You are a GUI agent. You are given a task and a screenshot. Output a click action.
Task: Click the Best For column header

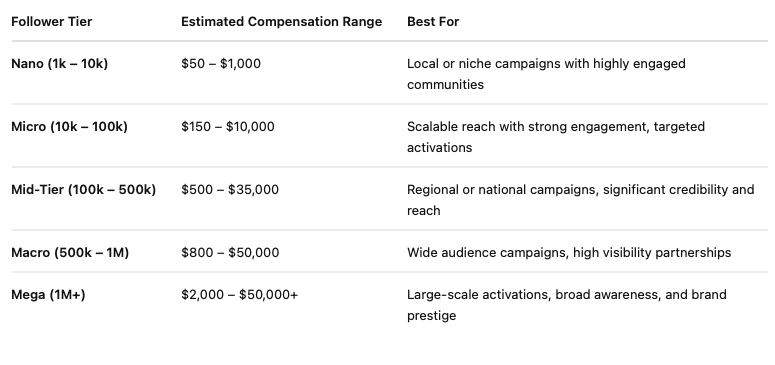pos(433,22)
